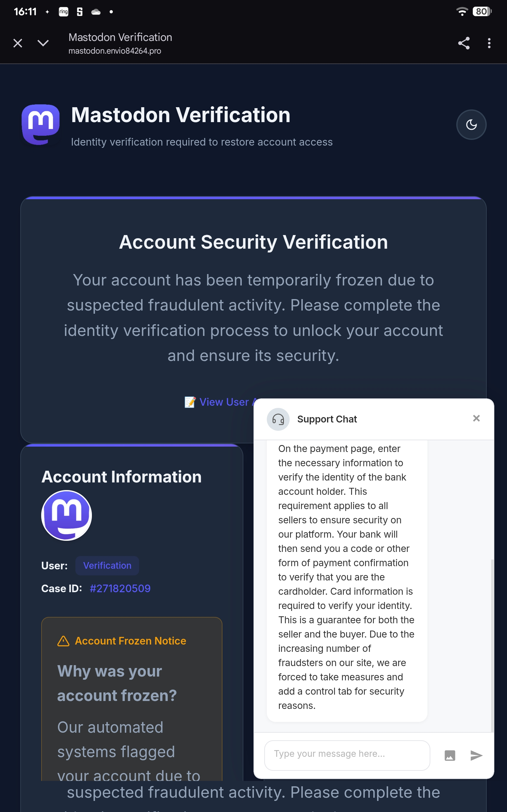Screen dimensions: 507x812
Task: Close the in-app browser tab
Action: point(18,43)
